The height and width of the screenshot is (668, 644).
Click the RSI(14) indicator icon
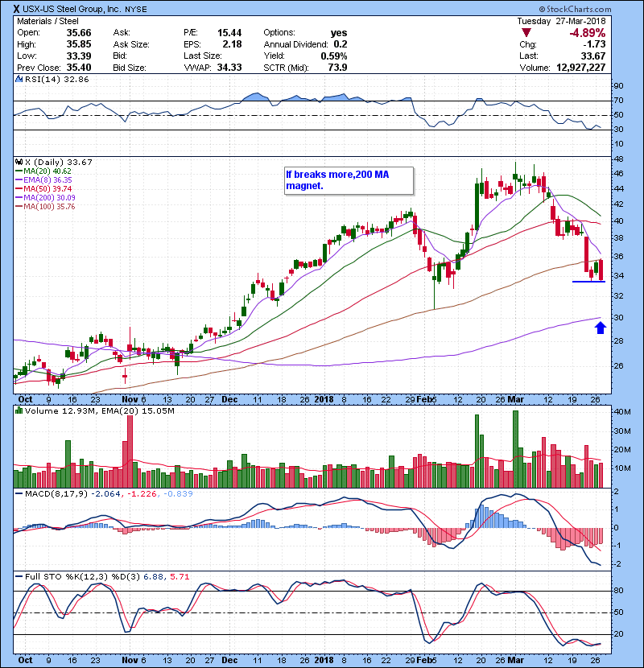[19, 79]
